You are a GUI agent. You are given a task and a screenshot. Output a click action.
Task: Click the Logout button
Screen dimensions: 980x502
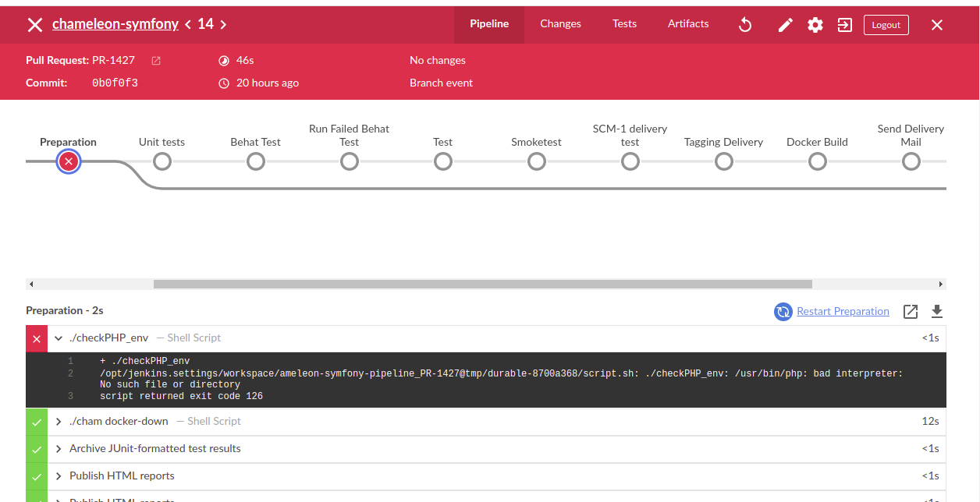point(886,25)
